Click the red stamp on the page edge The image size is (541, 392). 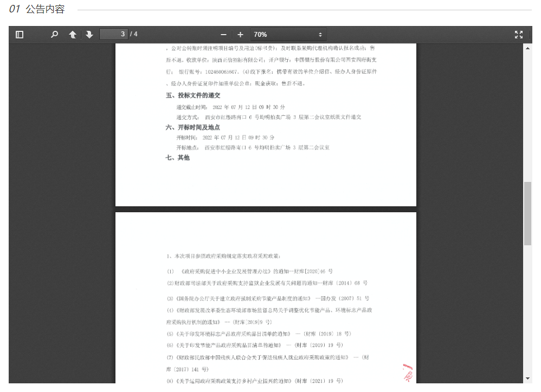coord(407,372)
